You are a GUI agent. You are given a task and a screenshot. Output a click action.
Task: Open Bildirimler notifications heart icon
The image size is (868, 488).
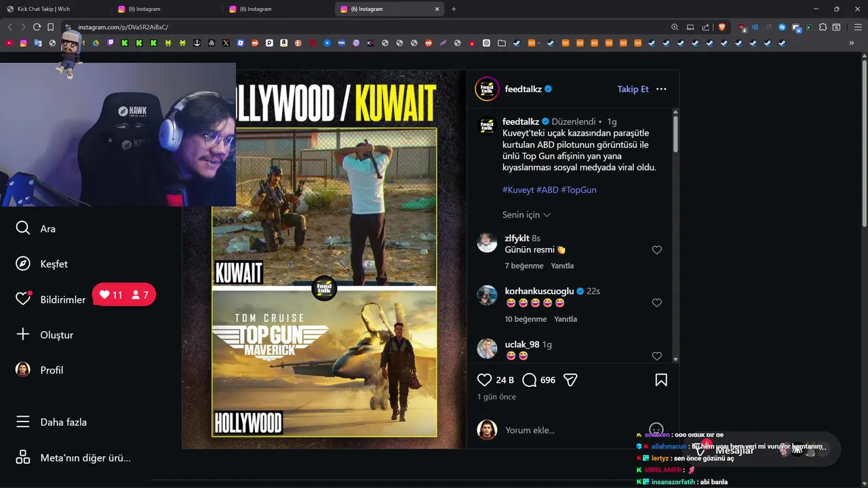23,299
